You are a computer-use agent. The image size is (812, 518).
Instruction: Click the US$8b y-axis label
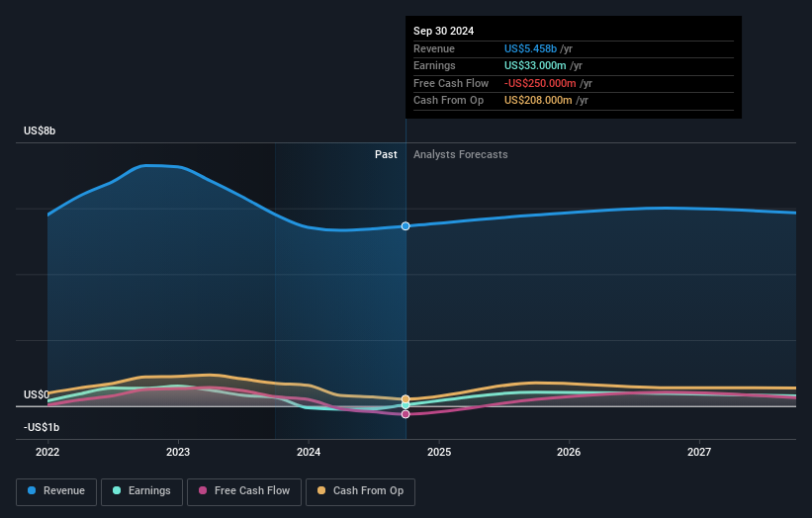(40, 130)
